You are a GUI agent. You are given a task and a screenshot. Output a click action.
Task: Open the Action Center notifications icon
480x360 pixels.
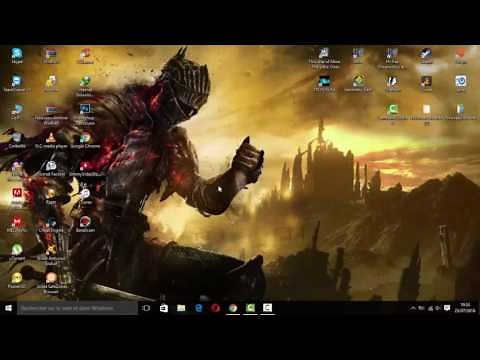[447, 308]
